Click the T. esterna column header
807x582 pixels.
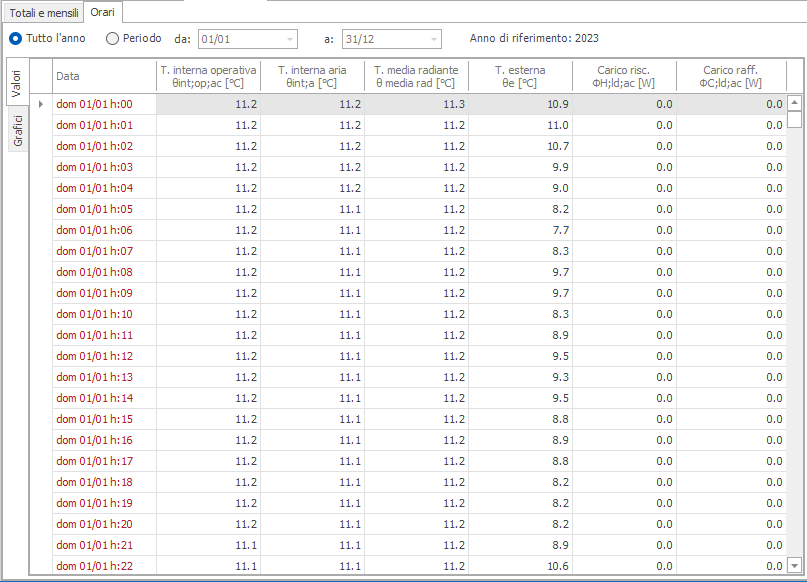pyautogui.click(x=520, y=76)
